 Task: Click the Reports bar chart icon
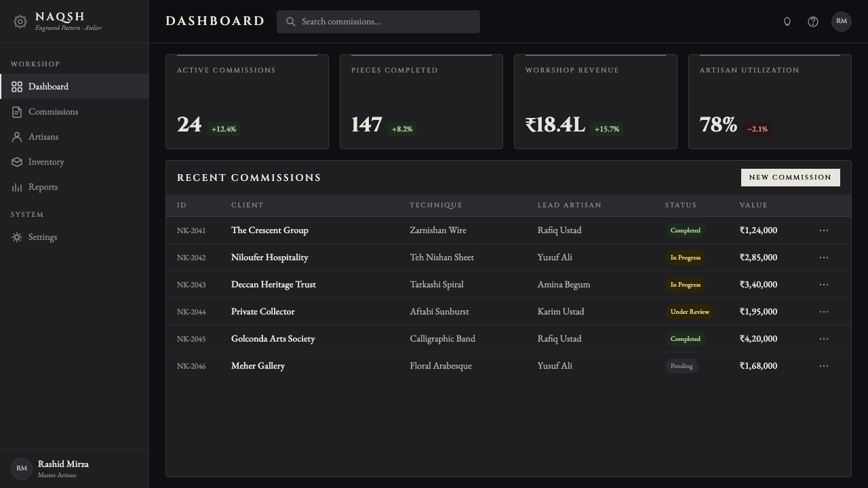(17, 187)
